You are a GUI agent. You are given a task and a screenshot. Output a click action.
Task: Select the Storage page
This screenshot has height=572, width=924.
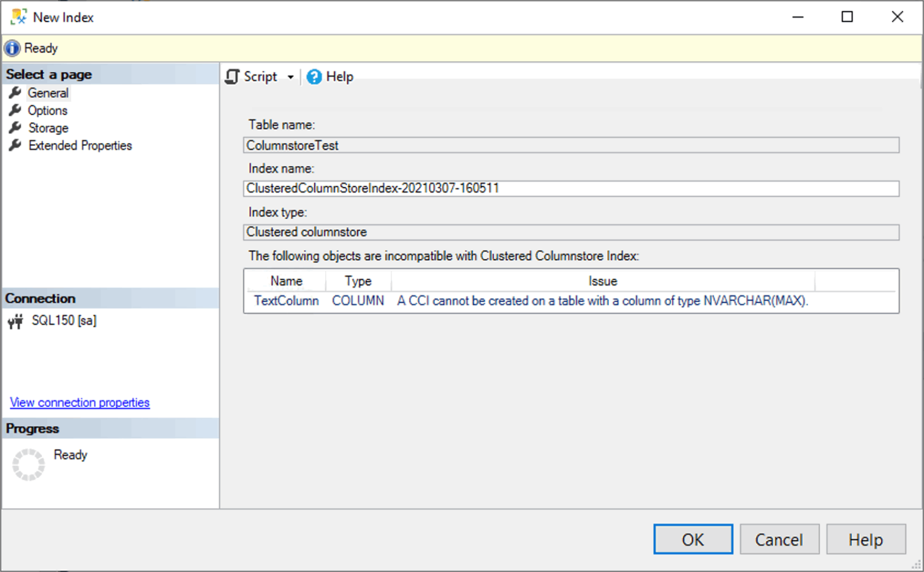coord(49,128)
